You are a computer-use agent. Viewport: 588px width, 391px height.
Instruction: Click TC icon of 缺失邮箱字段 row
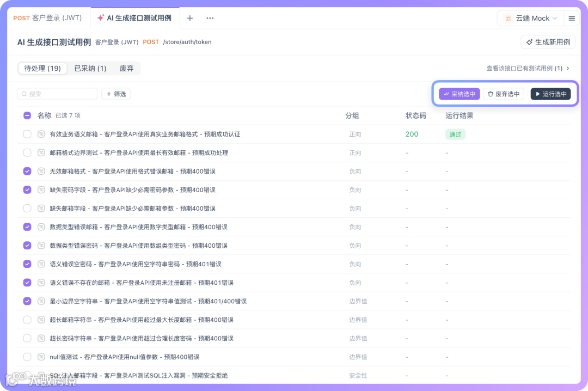pyautogui.click(x=41, y=208)
